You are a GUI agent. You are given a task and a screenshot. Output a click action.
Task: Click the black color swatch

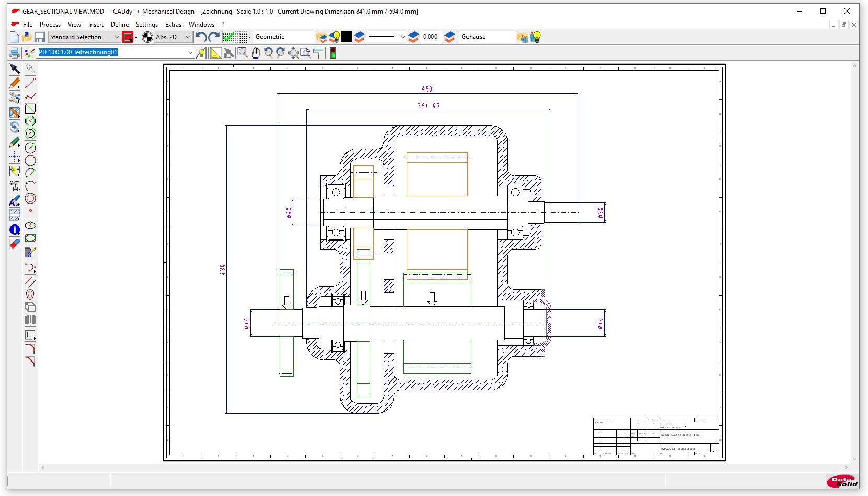pyautogui.click(x=347, y=37)
